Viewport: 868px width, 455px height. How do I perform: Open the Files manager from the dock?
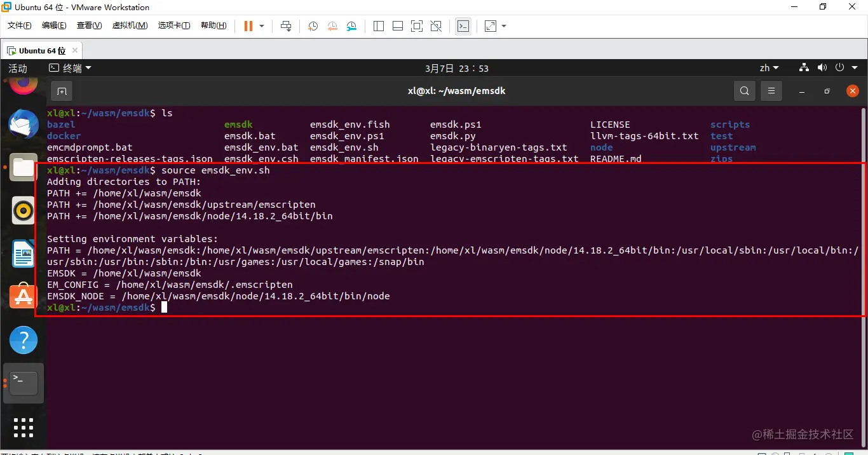coord(24,167)
